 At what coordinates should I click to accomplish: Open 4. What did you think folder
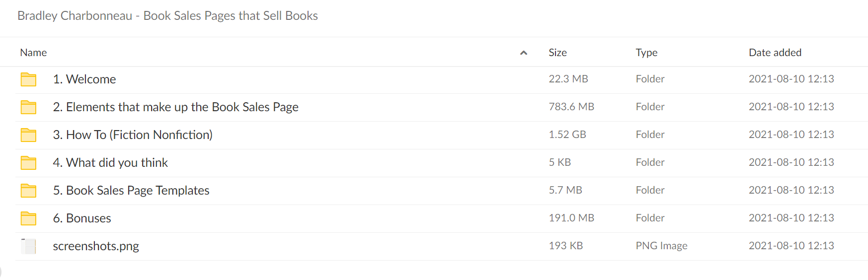click(110, 163)
